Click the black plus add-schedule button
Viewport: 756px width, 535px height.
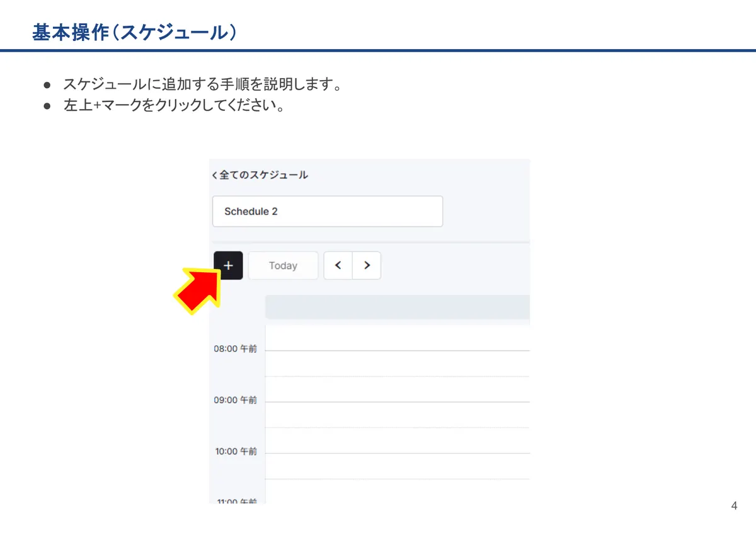(228, 265)
